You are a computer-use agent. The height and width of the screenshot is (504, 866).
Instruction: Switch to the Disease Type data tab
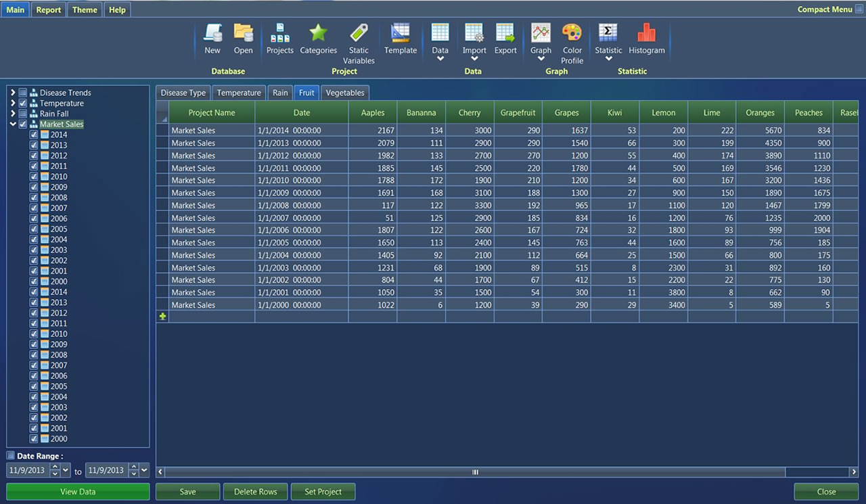click(x=183, y=93)
